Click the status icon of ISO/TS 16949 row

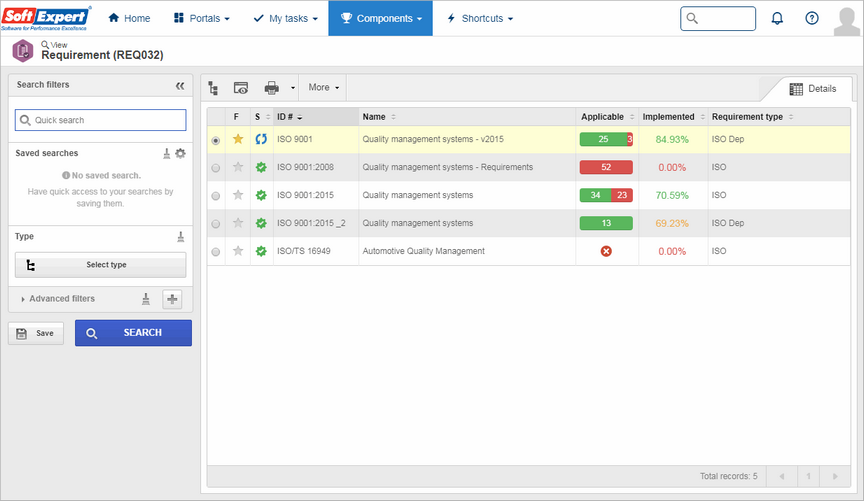pos(261,251)
